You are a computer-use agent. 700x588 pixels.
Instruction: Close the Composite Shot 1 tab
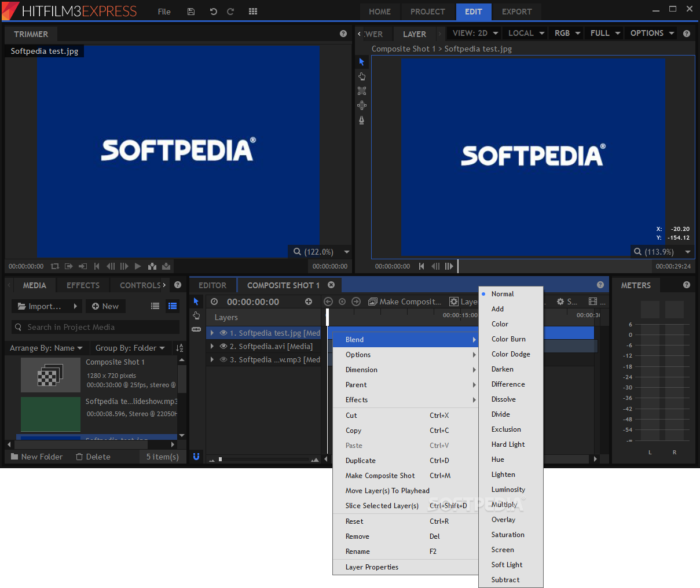click(331, 285)
